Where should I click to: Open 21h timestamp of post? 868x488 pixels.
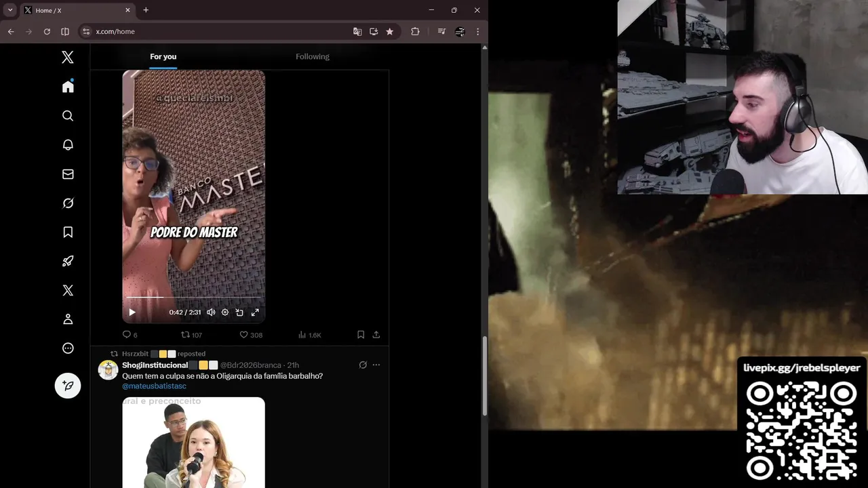click(293, 365)
